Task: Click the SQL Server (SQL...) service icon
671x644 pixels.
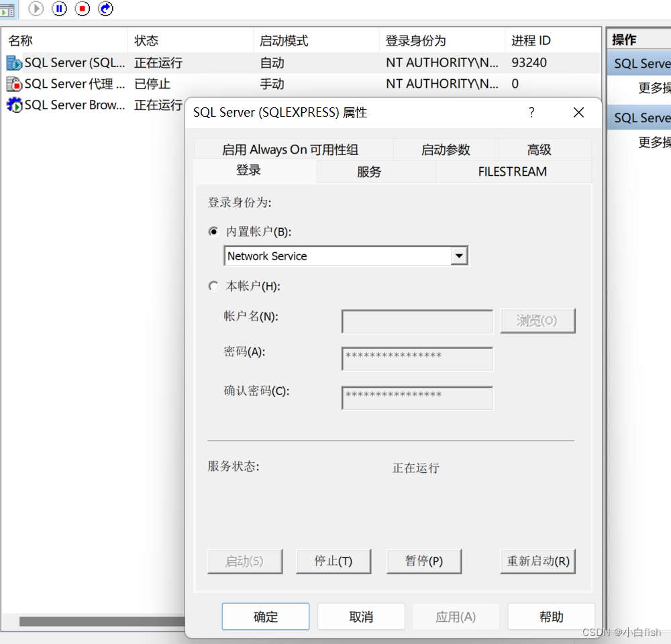Action: pos(14,63)
